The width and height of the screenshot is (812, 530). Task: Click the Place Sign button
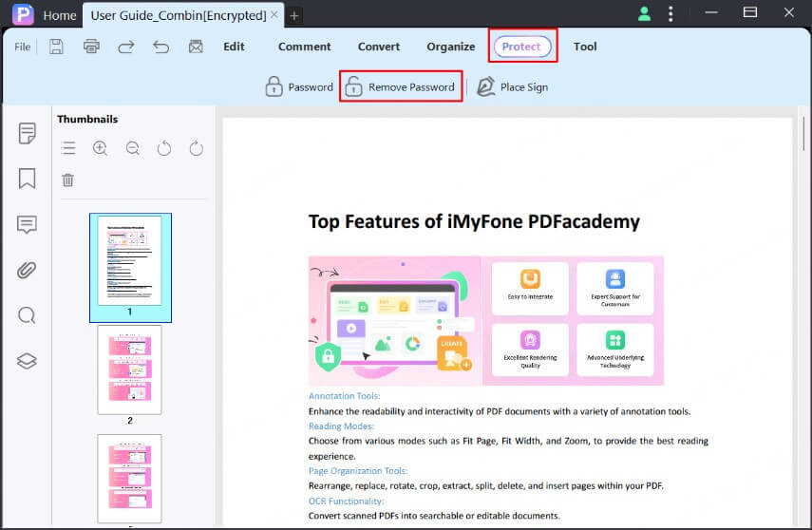(x=512, y=87)
